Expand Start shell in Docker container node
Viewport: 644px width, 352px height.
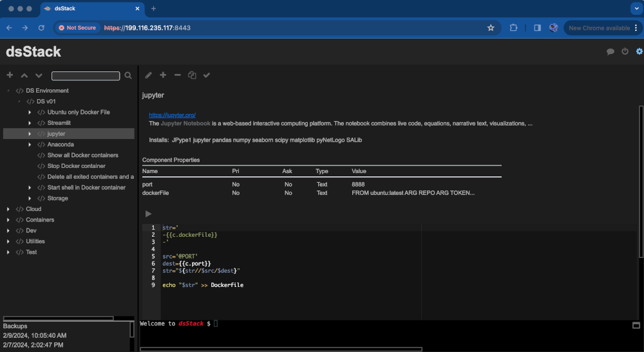[x=30, y=187]
